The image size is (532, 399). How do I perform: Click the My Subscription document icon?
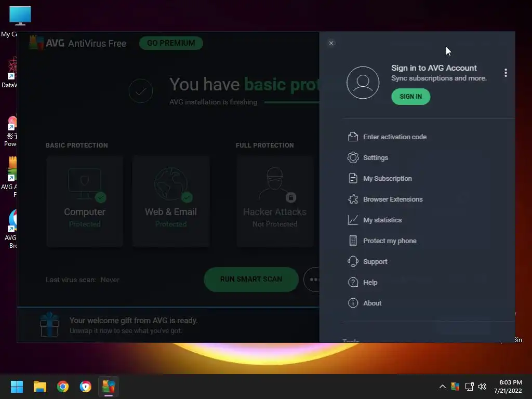(353, 178)
